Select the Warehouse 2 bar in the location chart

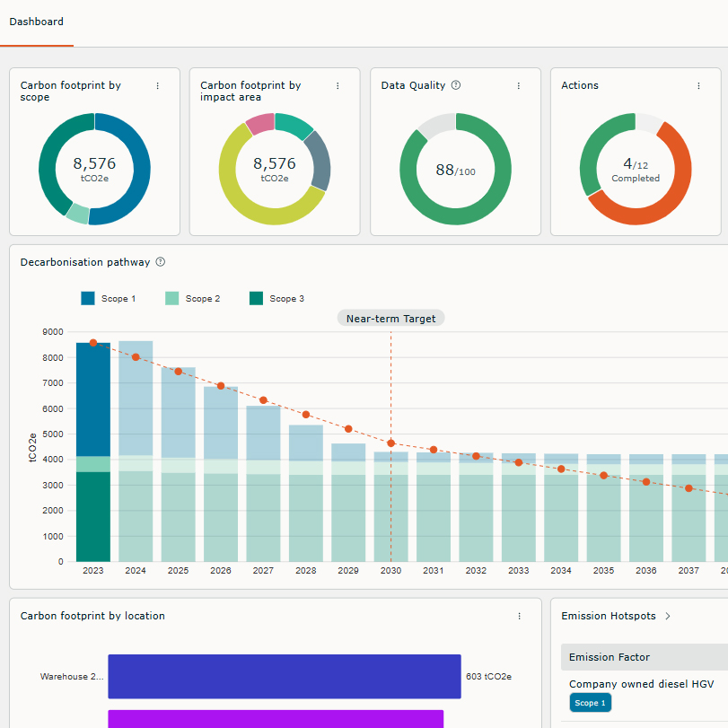[285, 676]
